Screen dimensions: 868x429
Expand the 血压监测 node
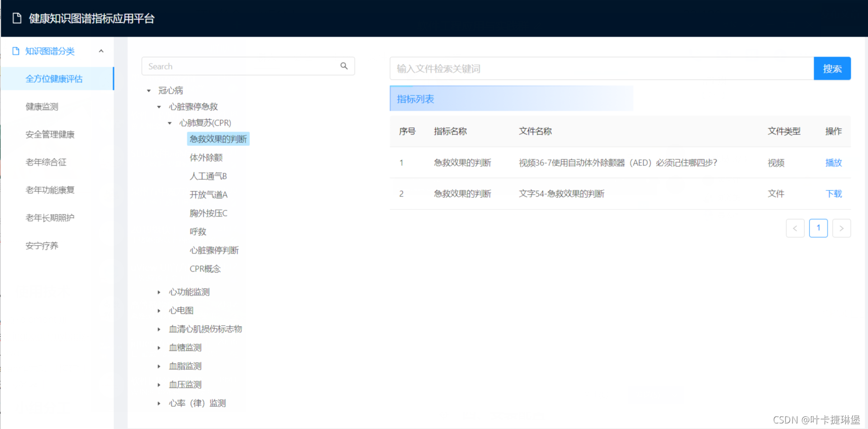coord(159,385)
